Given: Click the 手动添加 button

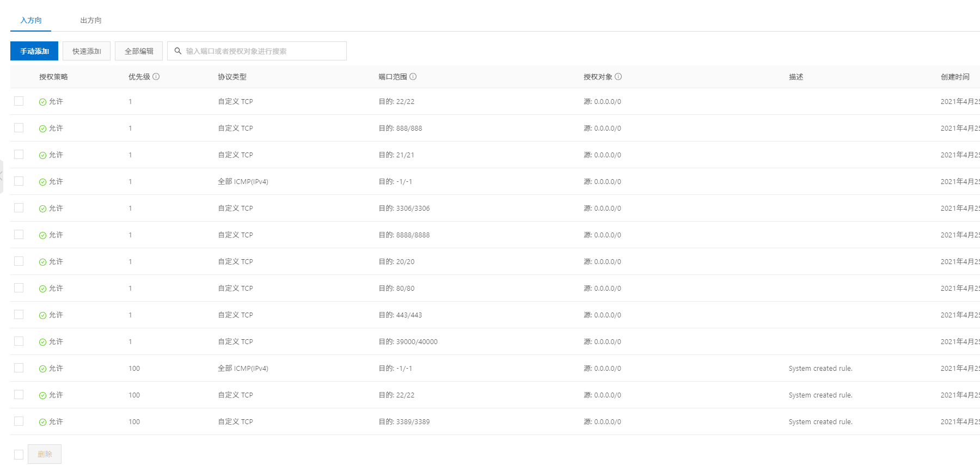Looking at the screenshot, I should click(34, 51).
